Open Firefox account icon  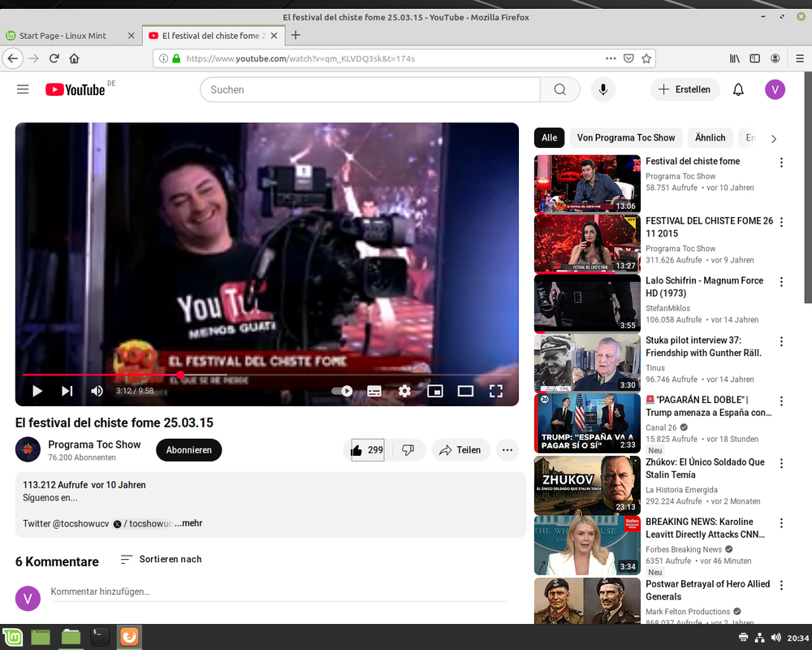pos(775,58)
